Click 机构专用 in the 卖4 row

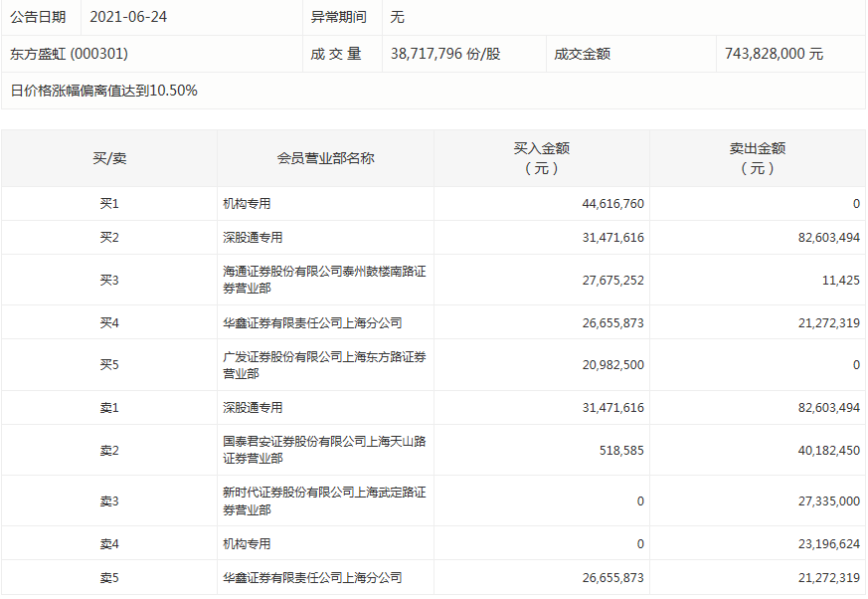click(247, 544)
